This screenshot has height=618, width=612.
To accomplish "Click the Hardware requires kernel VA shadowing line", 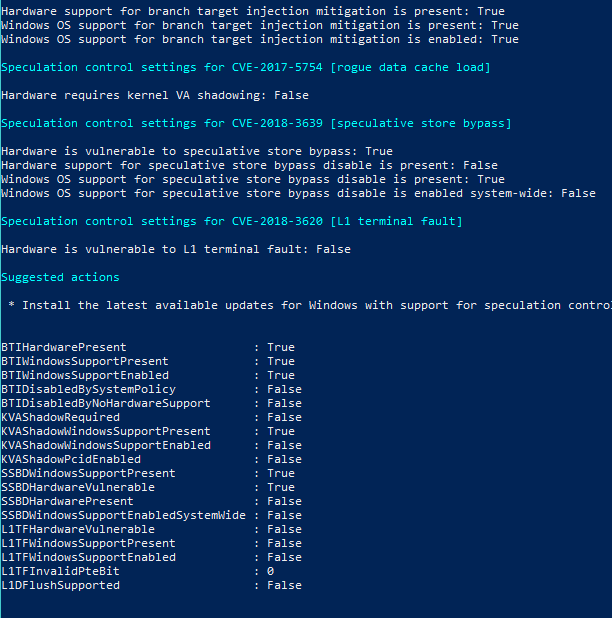I will point(155,95).
